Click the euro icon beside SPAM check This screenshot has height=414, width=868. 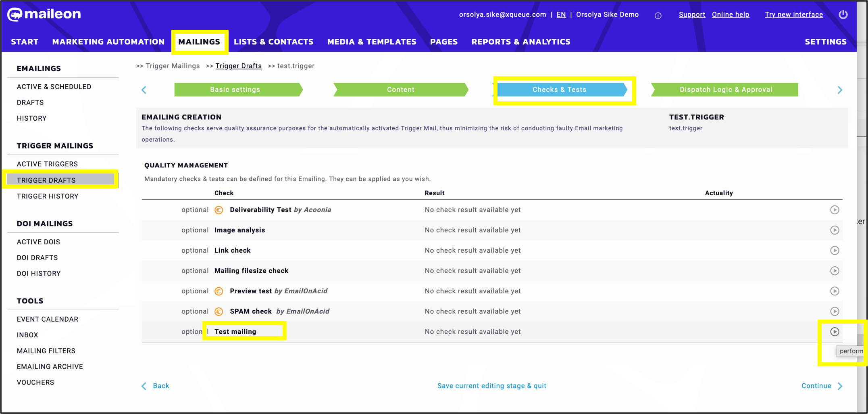point(219,312)
